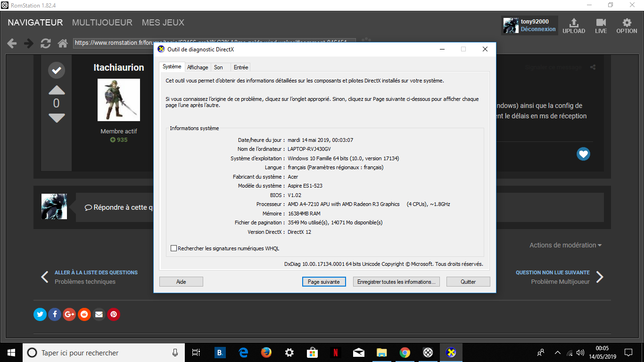Like the post with heart icon
Image resolution: width=644 pixels, height=362 pixels.
(x=583, y=154)
